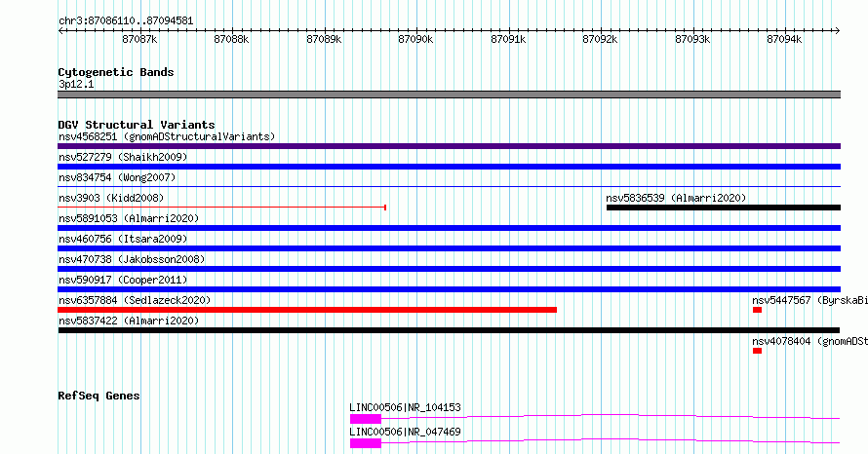Click the black nsv5837422 variant bar
The height and width of the screenshot is (454, 868).
pos(449,330)
